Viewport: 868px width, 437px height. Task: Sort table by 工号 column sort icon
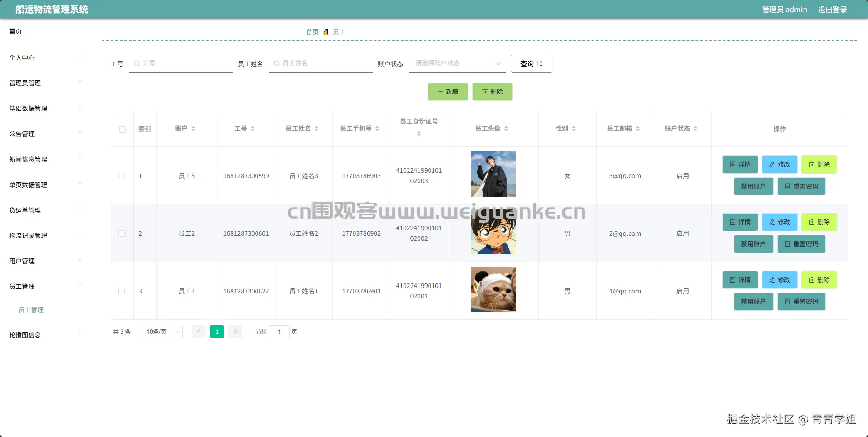coord(252,129)
